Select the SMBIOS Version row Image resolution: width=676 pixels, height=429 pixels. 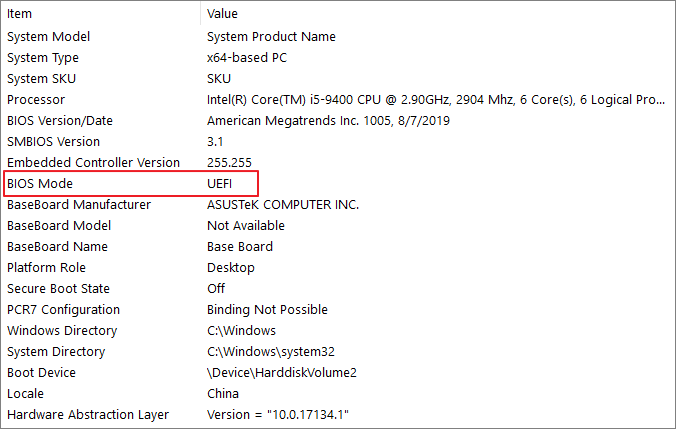click(54, 142)
